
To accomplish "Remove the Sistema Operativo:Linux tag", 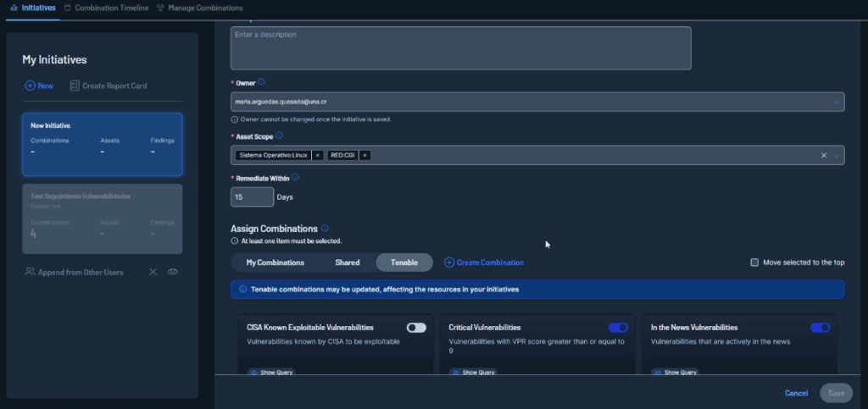I will pos(317,155).
